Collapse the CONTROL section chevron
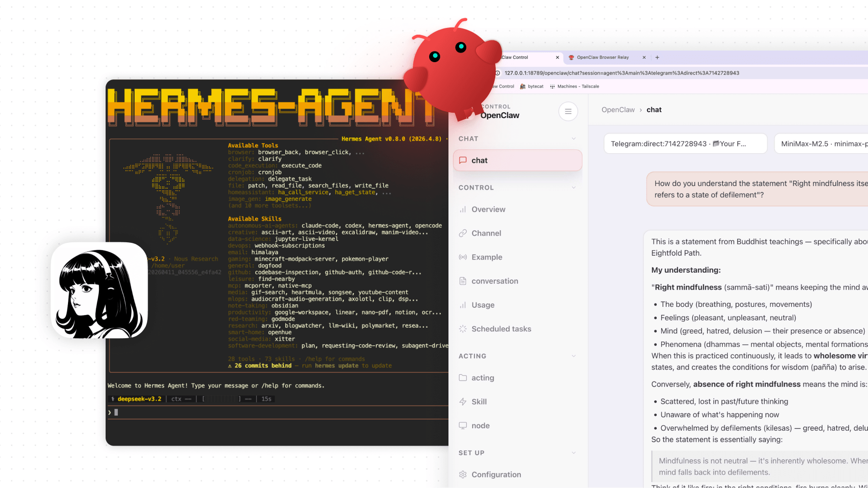 pos(574,187)
